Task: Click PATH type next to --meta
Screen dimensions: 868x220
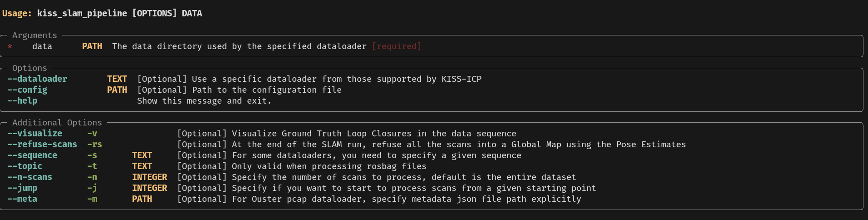Action: 142,199
